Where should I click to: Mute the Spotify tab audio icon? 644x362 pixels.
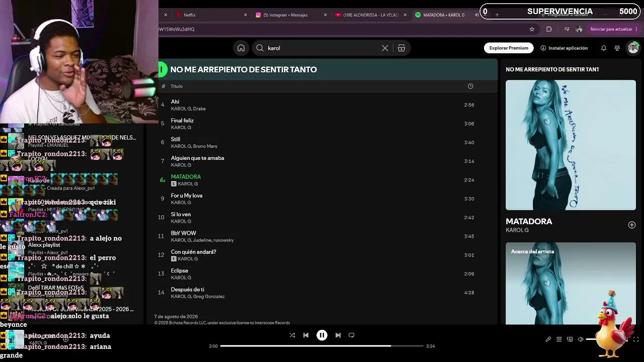click(476, 15)
